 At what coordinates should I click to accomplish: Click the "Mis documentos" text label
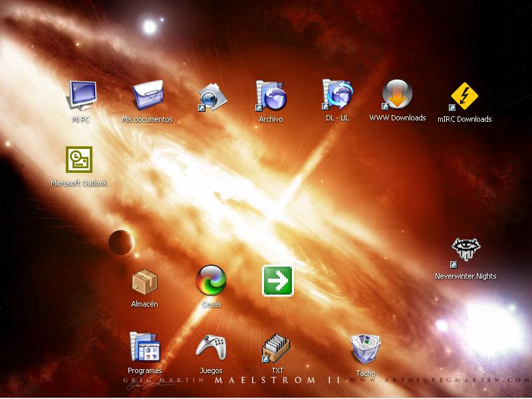pyautogui.click(x=147, y=120)
